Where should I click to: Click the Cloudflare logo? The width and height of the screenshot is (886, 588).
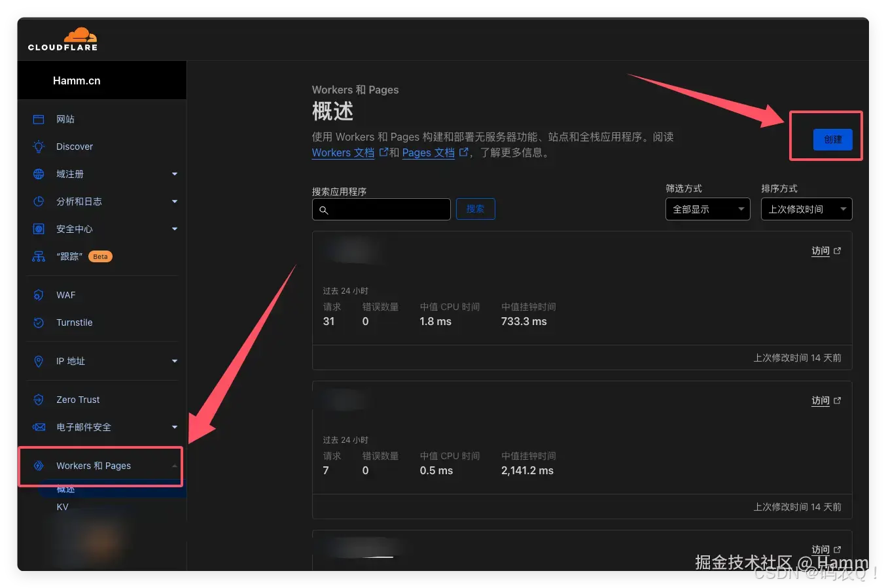point(62,39)
